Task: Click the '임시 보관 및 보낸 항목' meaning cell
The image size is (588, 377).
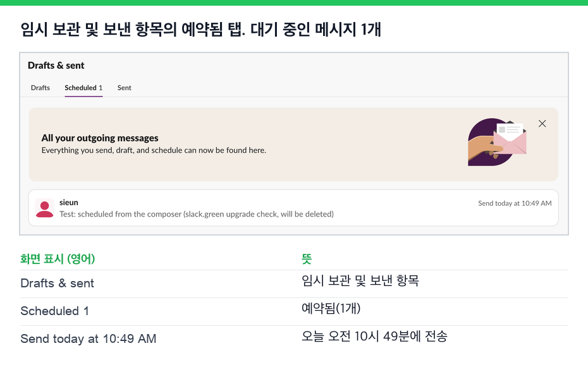Action: point(360,280)
